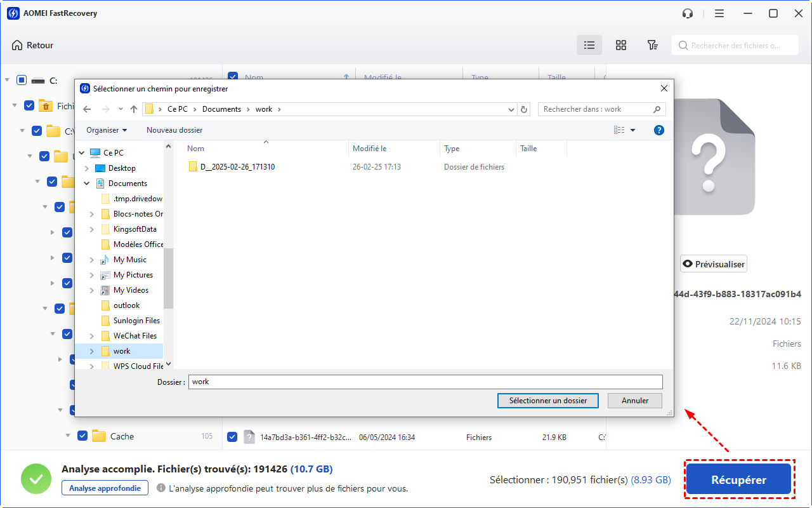Screen dimensions: 812x508
Task: Click the unknown file icon of 14a7bd3a row
Action: tap(249, 437)
